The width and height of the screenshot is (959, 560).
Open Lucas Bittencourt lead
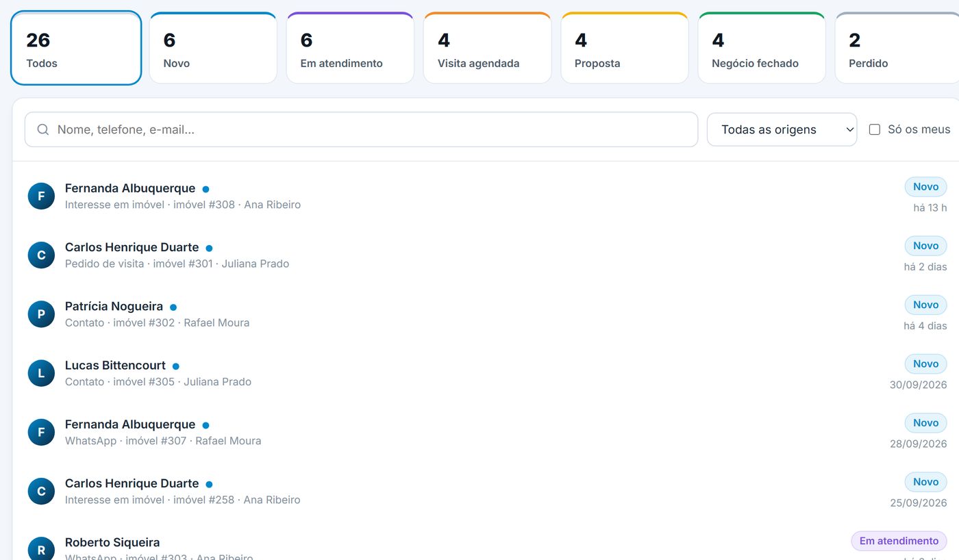tap(486, 373)
